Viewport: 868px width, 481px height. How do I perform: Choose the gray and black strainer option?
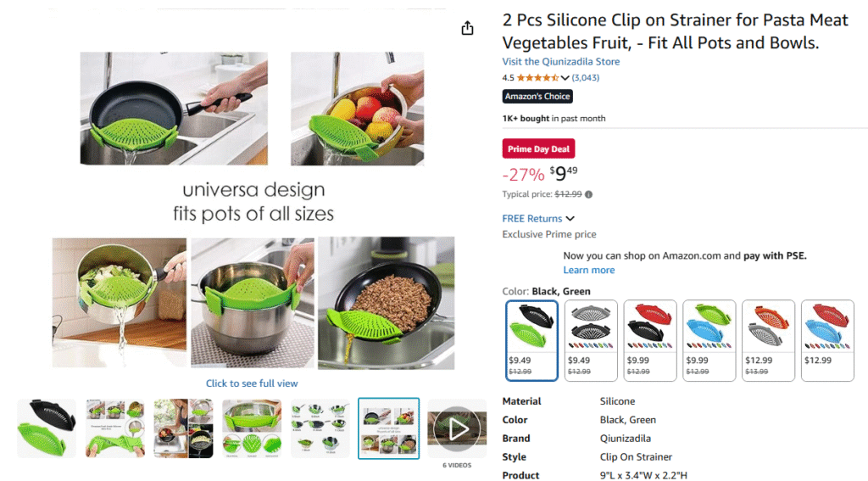pos(591,340)
